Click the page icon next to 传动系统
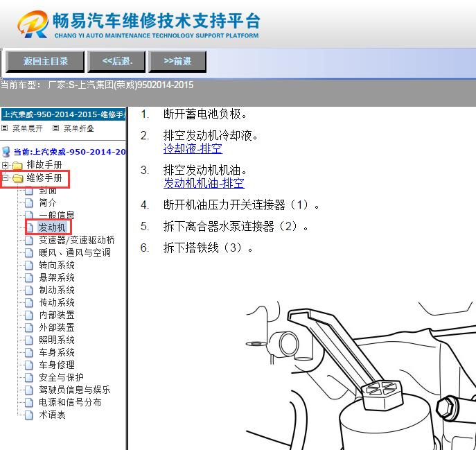 (x=29, y=302)
